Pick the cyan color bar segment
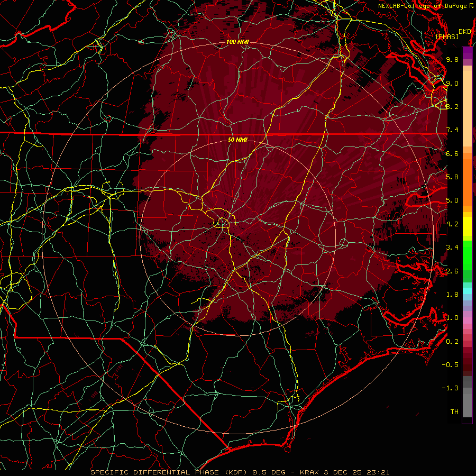This screenshot has width=476, height=476. point(467,291)
